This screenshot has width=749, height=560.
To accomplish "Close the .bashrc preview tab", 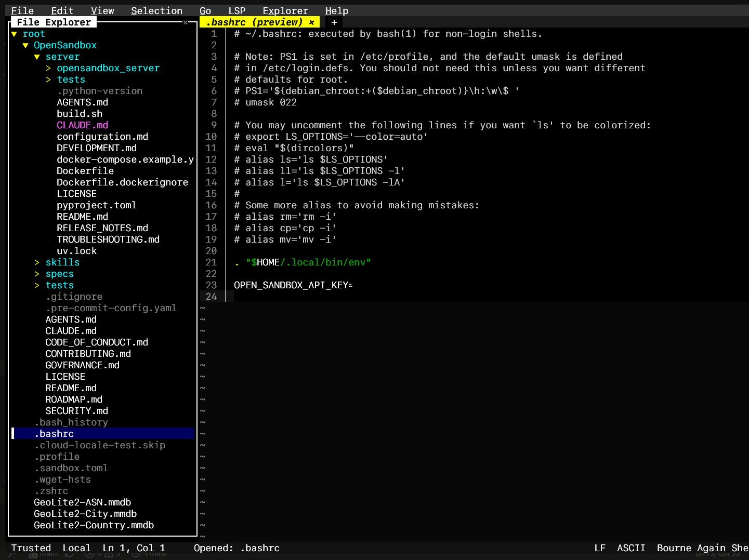I will click(311, 22).
